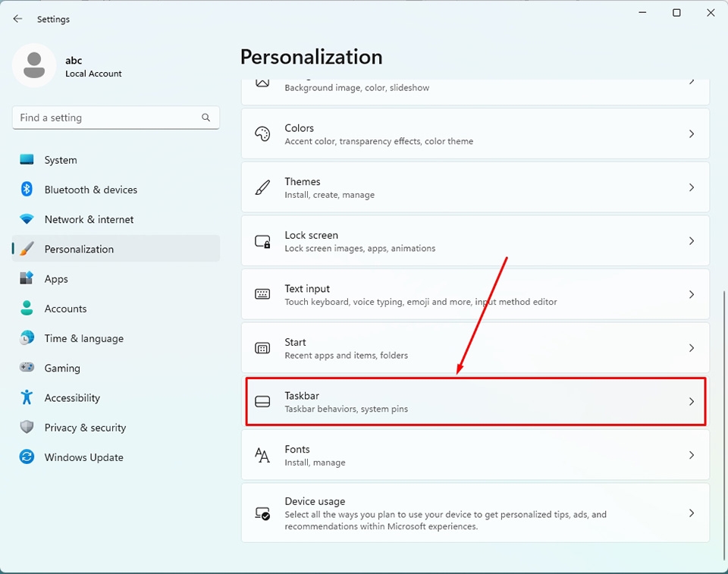The width and height of the screenshot is (728, 574).
Task: Open the Themes settings title
Action: click(x=303, y=181)
